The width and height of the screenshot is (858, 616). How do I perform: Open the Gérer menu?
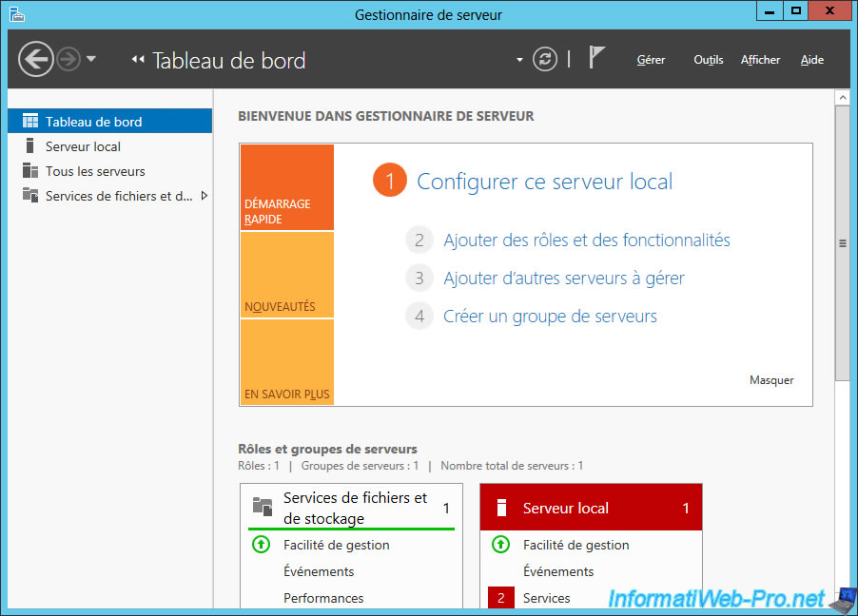pos(651,60)
